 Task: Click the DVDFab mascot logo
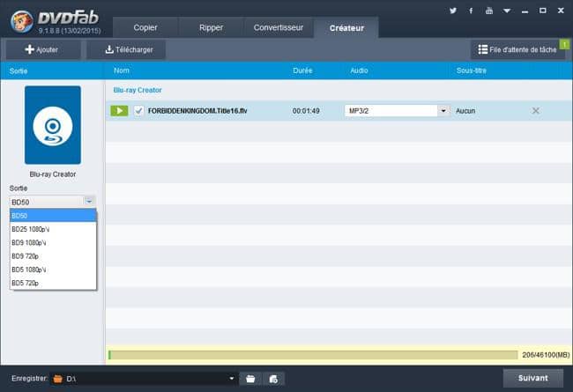(x=21, y=21)
